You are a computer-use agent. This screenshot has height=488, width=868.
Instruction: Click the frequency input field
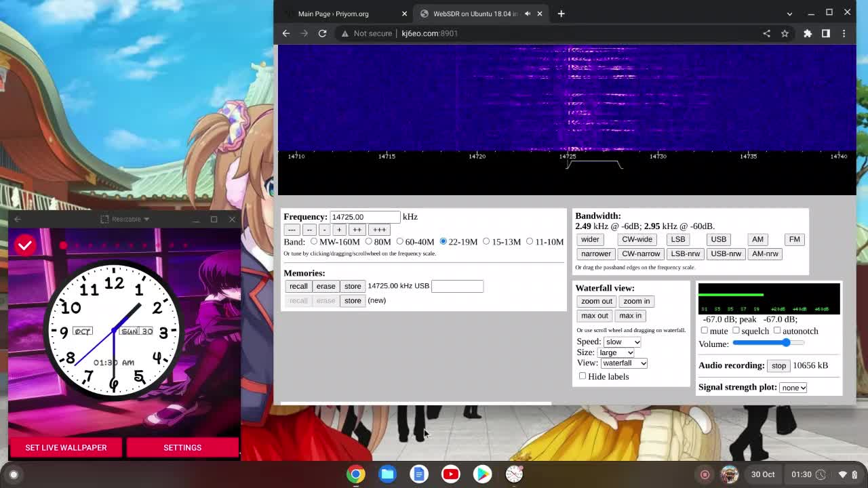pyautogui.click(x=365, y=217)
